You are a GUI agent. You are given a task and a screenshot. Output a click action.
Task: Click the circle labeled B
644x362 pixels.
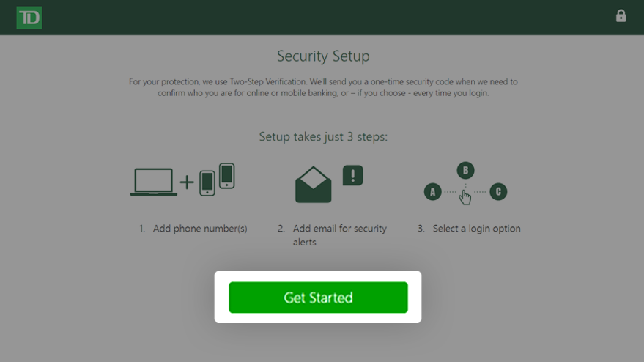(465, 170)
